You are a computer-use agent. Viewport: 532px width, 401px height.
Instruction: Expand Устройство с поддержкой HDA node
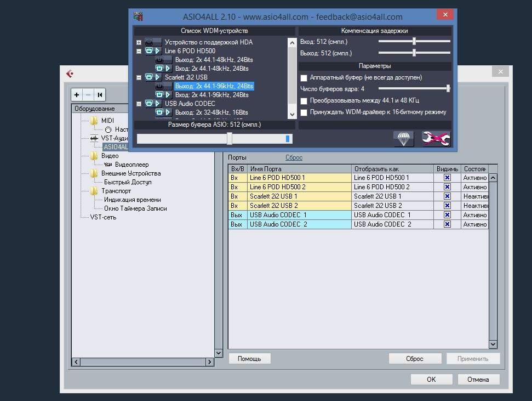click(139, 42)
